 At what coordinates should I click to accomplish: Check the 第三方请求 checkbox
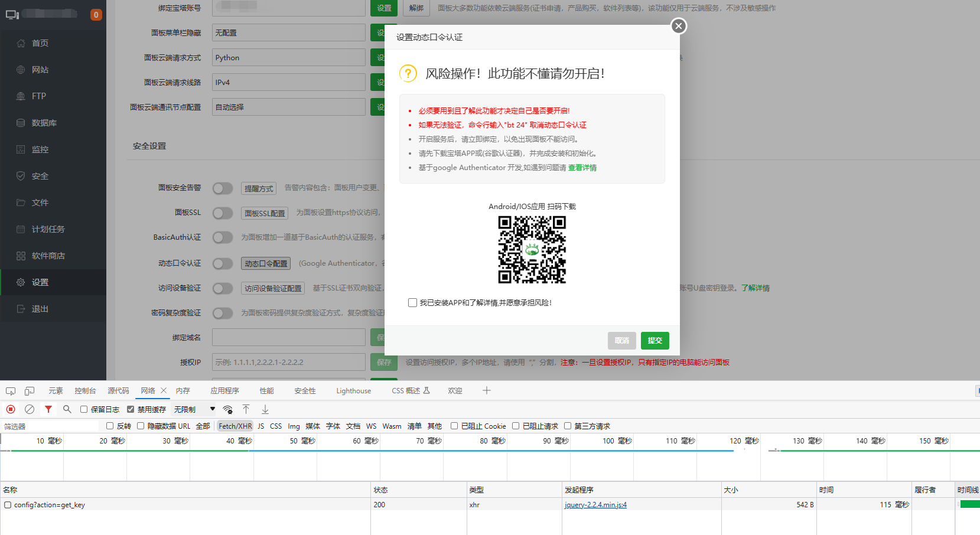(568, 426)
